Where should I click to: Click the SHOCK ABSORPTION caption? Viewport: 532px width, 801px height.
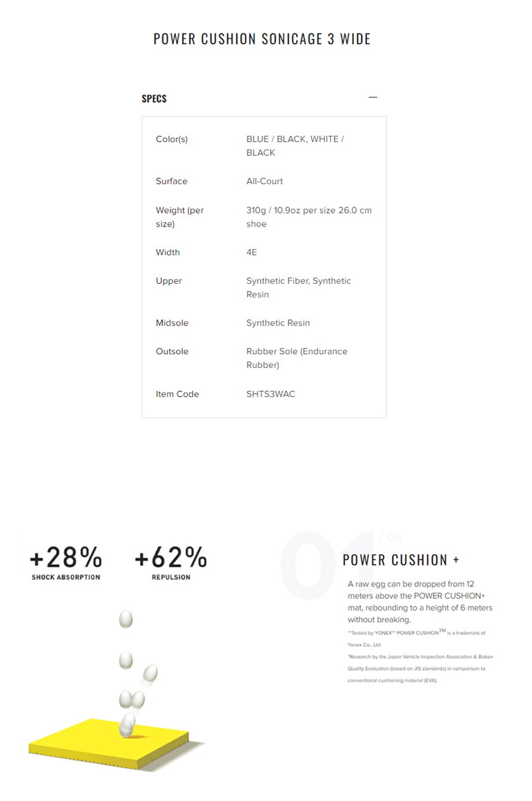pyautogui.click(x=66, y=577)
